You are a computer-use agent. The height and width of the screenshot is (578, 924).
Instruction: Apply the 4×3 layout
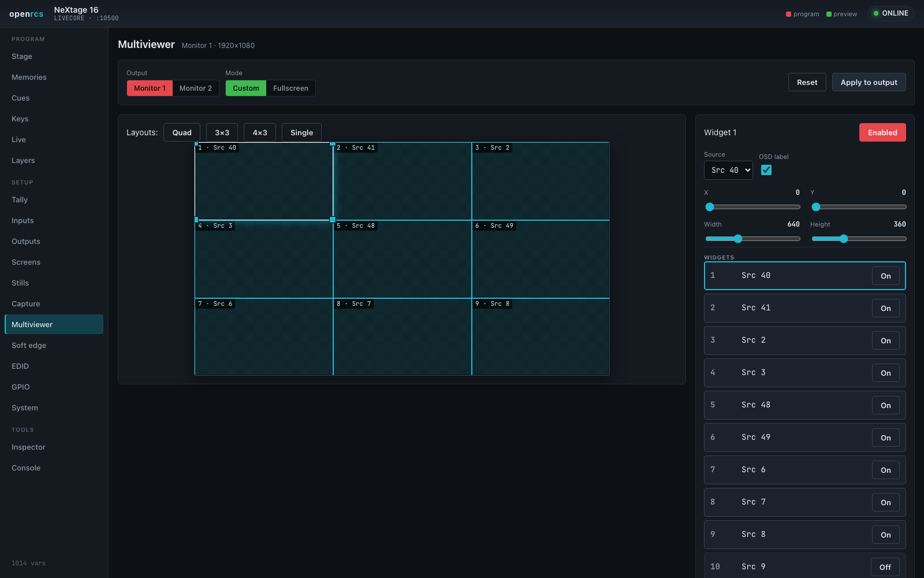click(x=260, y=132)
